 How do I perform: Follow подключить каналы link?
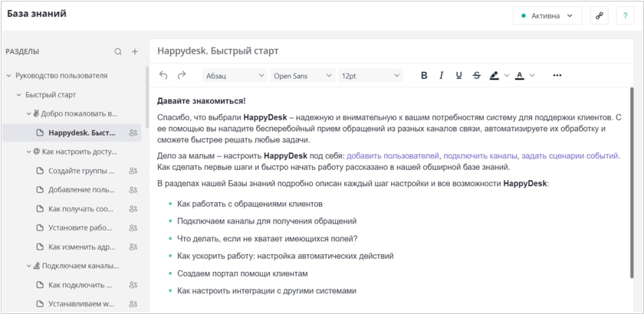[x=481, y=156]
